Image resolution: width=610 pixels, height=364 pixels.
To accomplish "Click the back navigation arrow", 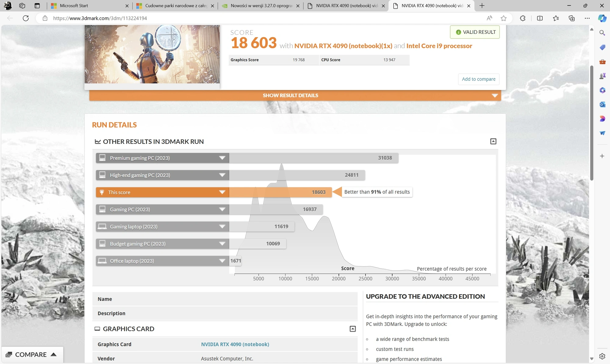I will coord(10,18).
